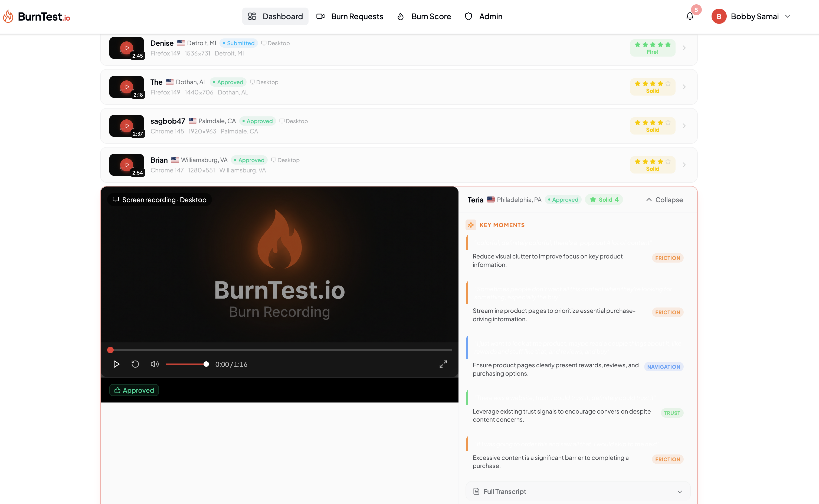Play The Dothan, AL video thumbnail
819x504 pixels.
pyautogui.click(x=127, y=87)
